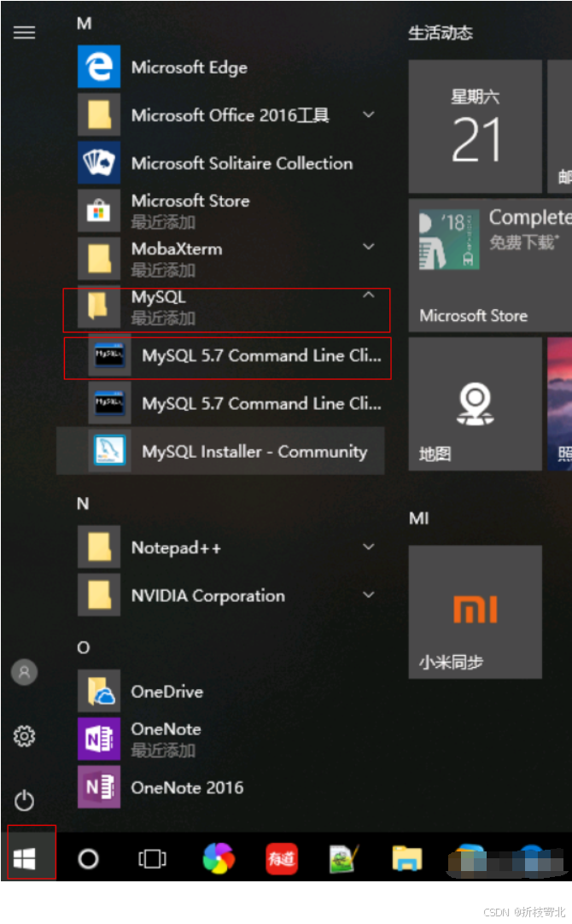
Task: Select the Microsoft Solitaire Collection label
Action: point(242,163)
